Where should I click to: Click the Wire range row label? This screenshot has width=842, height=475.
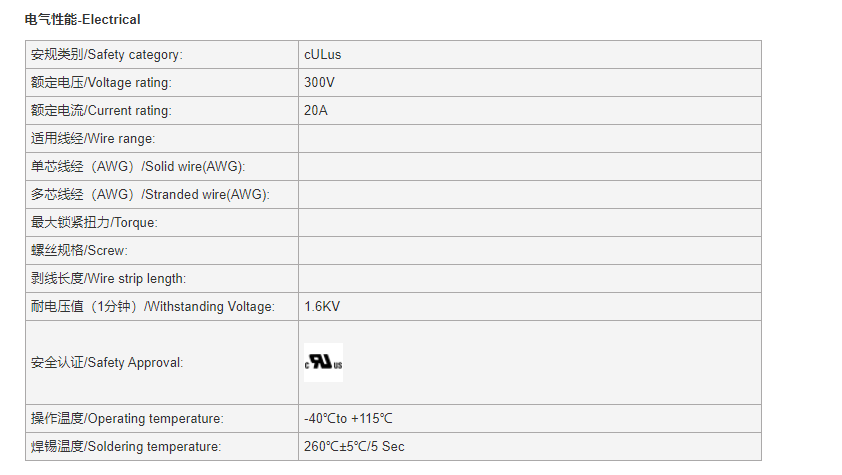click(x=93, y=138)
